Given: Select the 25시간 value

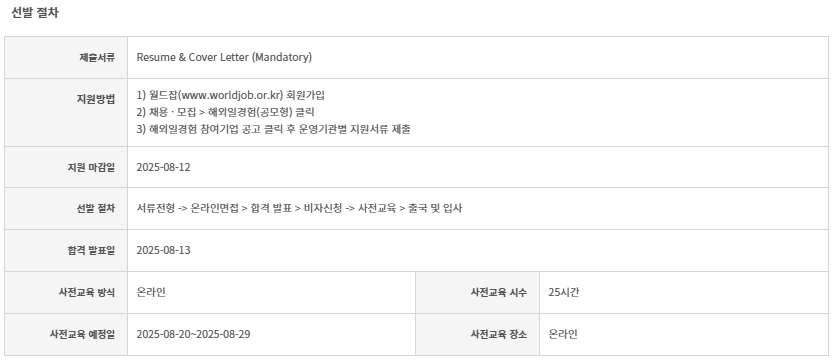Looking at the screenshot, I should point(564,292).
